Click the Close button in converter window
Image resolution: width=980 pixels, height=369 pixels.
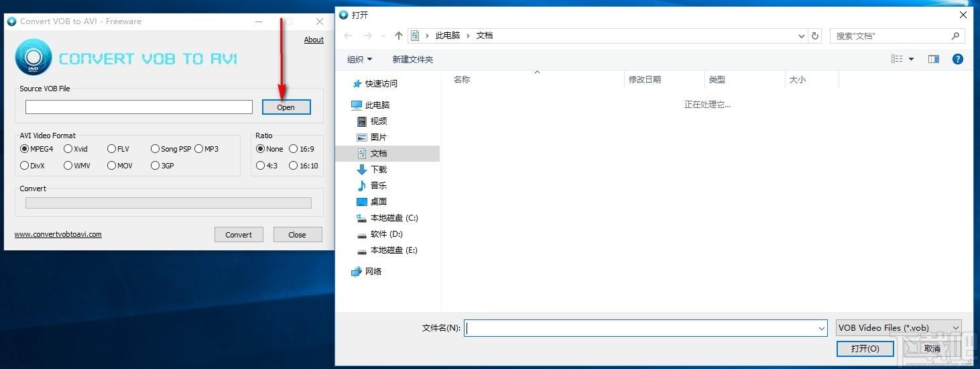point(297,235)
